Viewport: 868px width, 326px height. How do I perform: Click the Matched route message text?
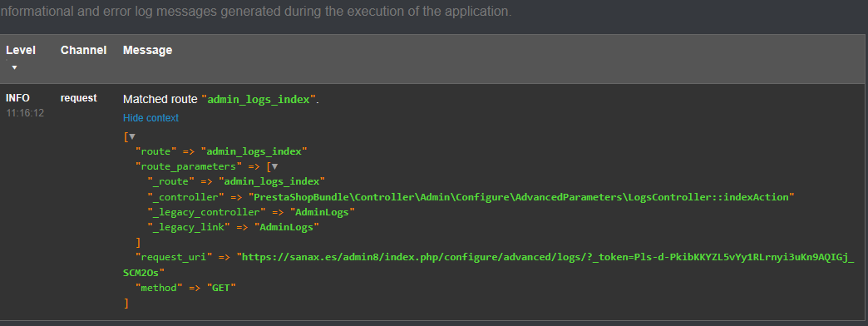(x=221, y=100)
